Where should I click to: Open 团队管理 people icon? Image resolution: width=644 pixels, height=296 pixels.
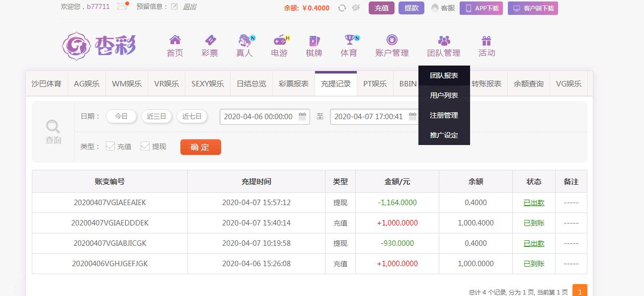[444, 40]
